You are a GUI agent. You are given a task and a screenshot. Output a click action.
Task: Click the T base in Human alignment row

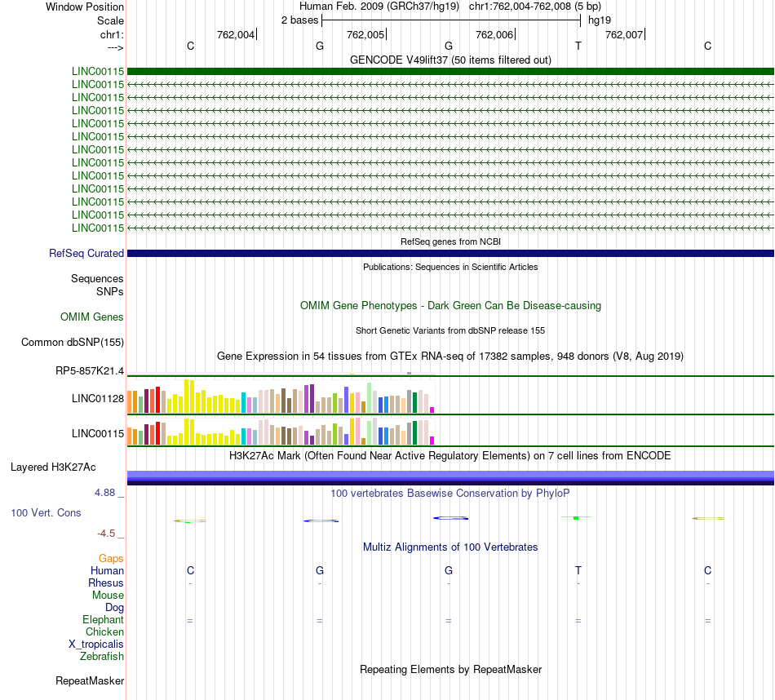click(x=578, y=570)
